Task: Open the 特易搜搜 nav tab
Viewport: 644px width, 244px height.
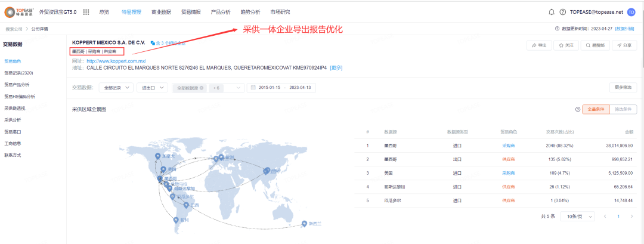Action: [x=131, y=13]
